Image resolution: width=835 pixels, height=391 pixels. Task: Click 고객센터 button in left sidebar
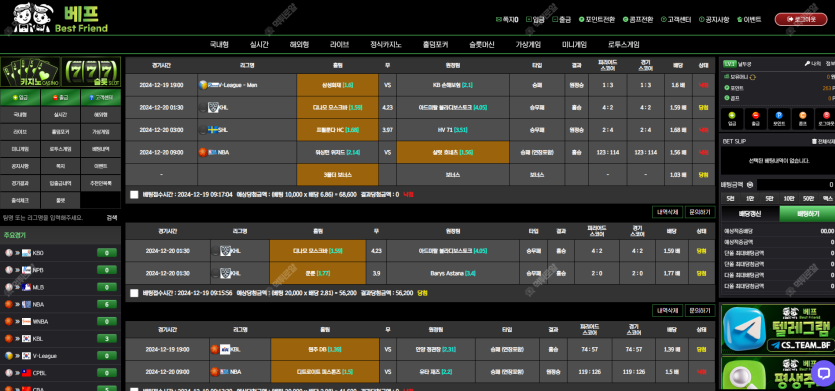pos(101,97)
